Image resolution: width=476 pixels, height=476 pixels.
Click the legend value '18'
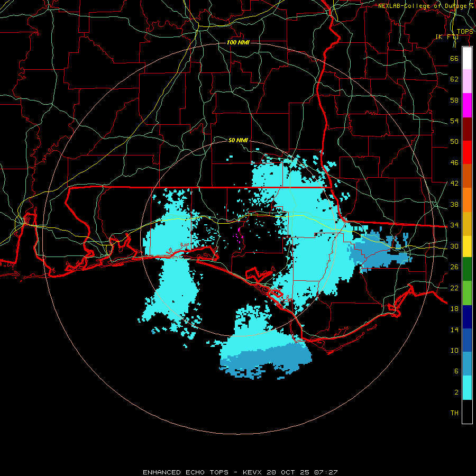(454, 309)
